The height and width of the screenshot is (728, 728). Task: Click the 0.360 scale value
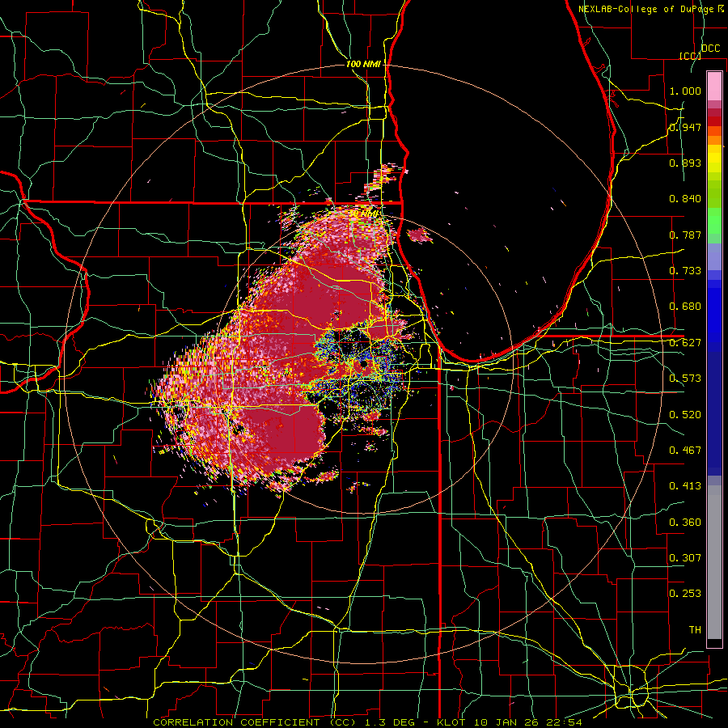click(x=685, y=523)
